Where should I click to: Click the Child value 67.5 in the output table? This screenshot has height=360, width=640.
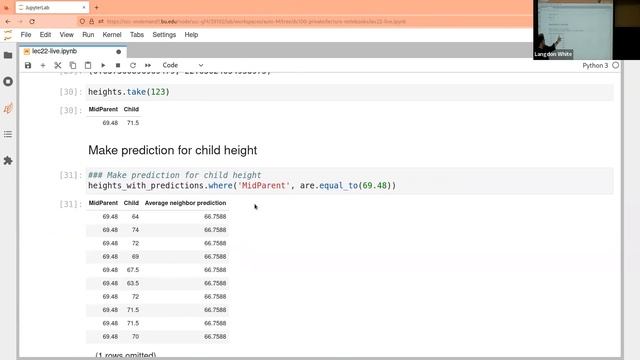133,270
